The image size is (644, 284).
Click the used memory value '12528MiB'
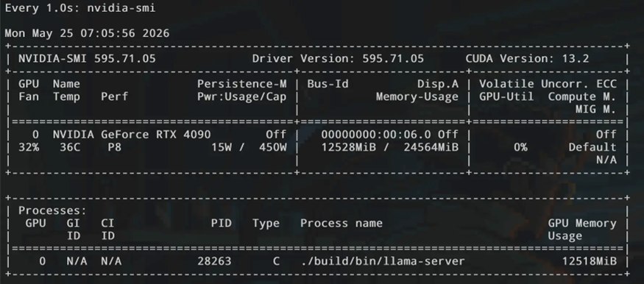[x=348, y=147]
